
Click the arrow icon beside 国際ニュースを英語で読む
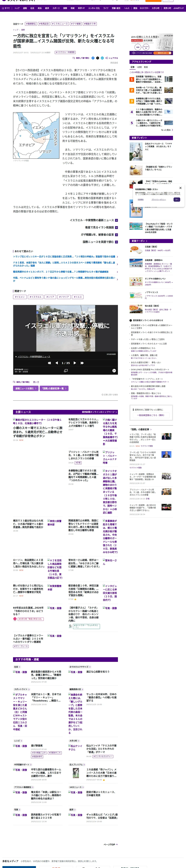coord(116,242)
